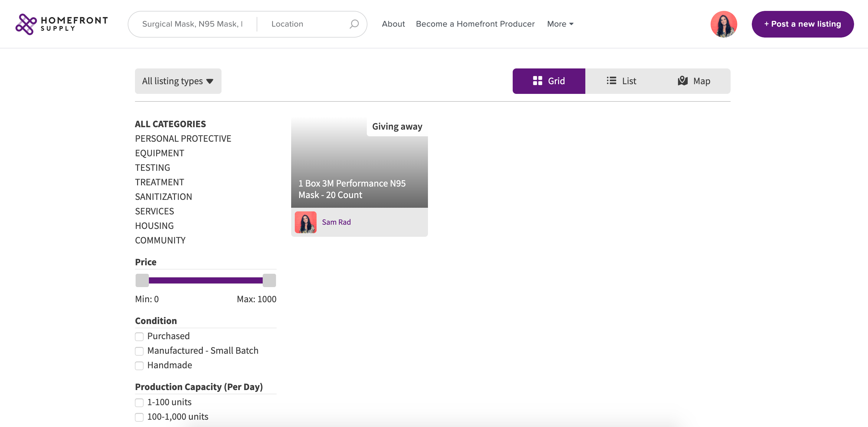
Task: Click Post a new listing button
Action: (802, 24)
